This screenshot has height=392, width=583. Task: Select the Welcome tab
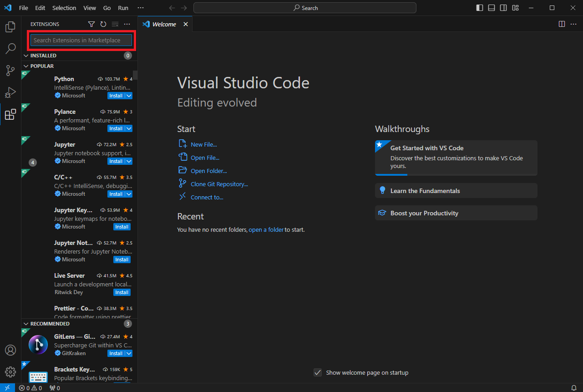tap(164, 24)
